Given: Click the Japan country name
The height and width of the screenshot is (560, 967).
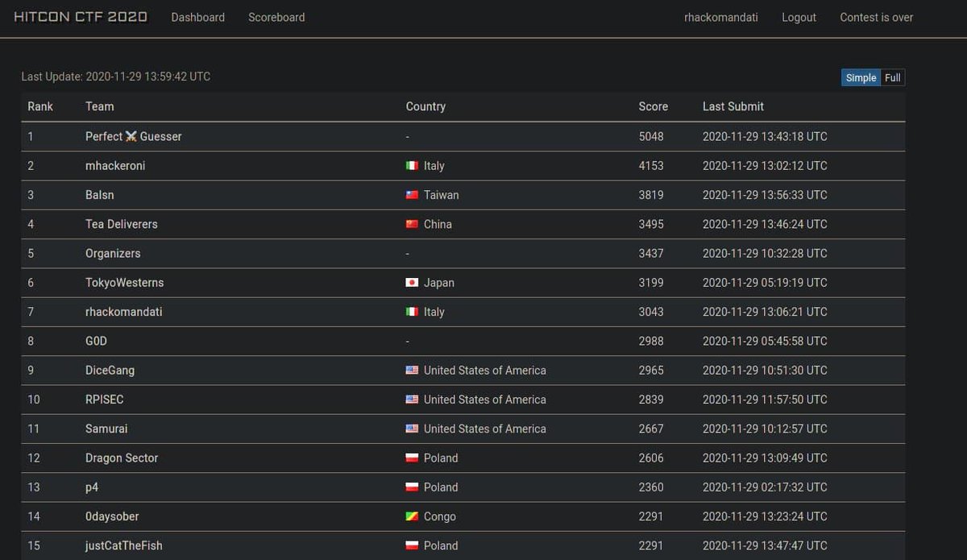Looking at the screenshot, I should [x=439, y=283].
